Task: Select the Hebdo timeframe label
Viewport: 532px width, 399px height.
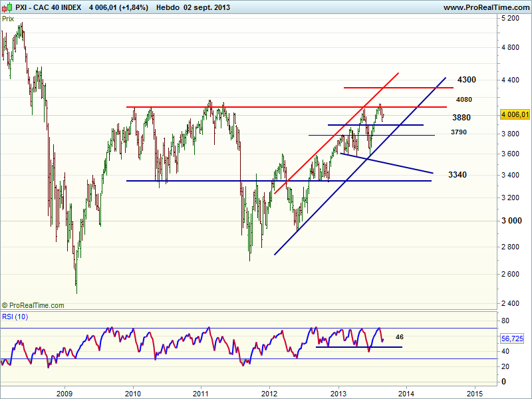Action: [170, 7]
